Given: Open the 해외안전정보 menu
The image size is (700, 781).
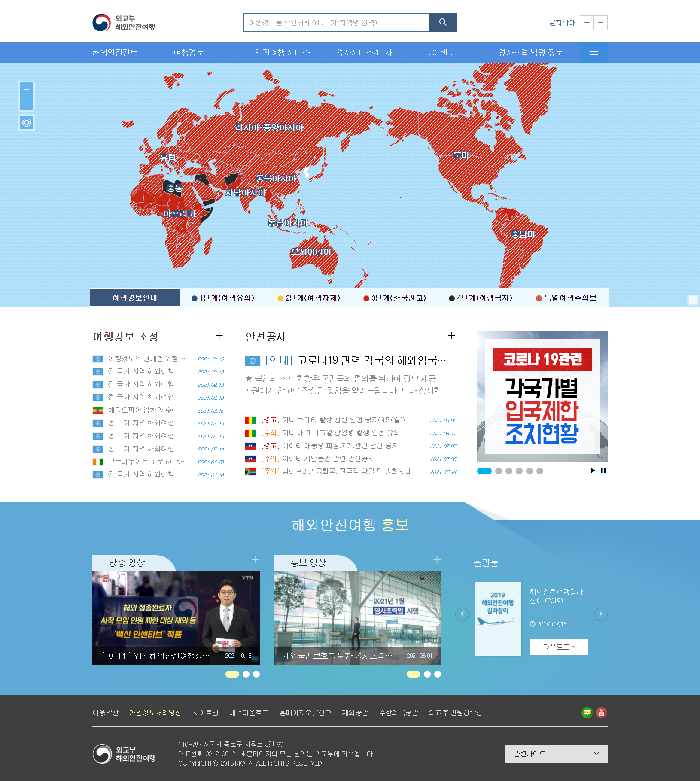Looking at the screenshot, I should point(115,52).
